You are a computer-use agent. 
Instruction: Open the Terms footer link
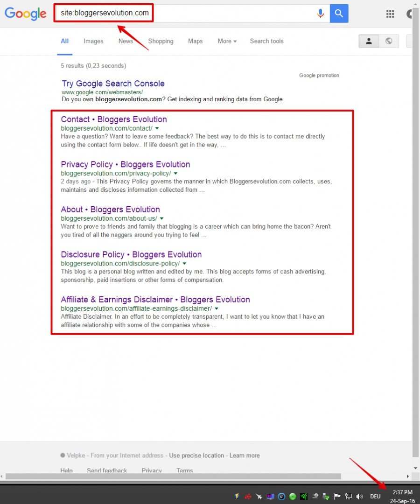point(185,470)
